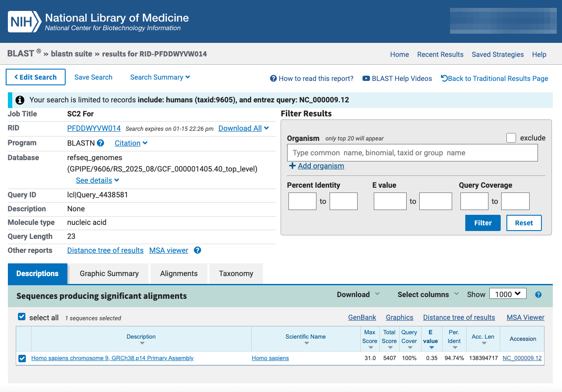Expand the Search Summary dropdown
The image size is (562, 392).
pos(160,77)
